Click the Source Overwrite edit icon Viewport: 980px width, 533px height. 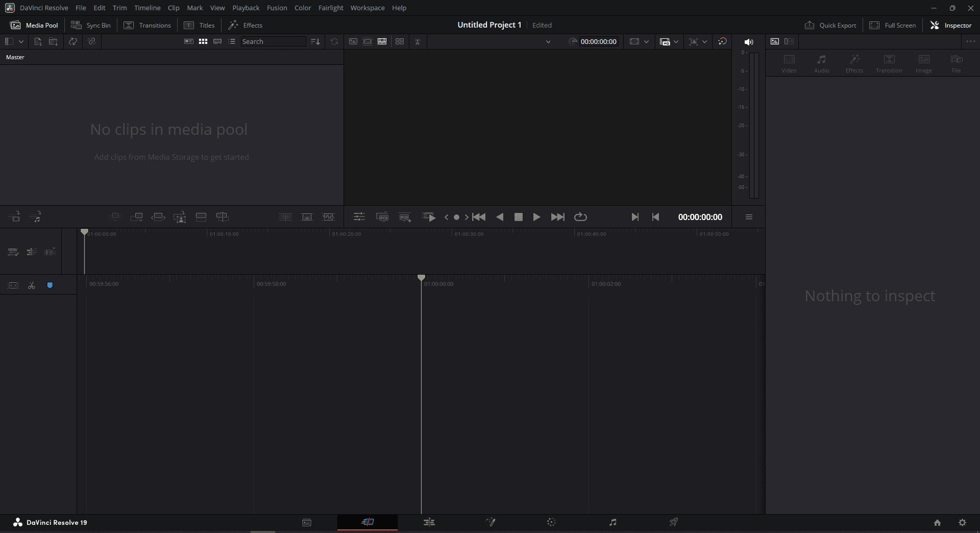223,217
